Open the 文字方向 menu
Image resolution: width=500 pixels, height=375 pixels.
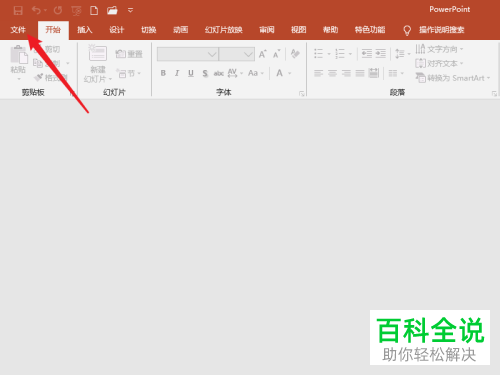439,49
